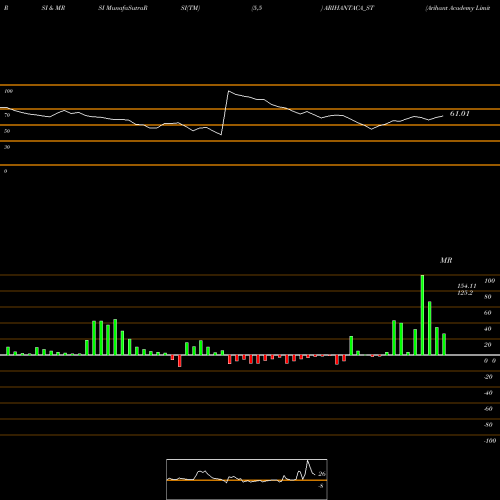Click the MR axis label -100
500x500 pixels.
(490, 441)
